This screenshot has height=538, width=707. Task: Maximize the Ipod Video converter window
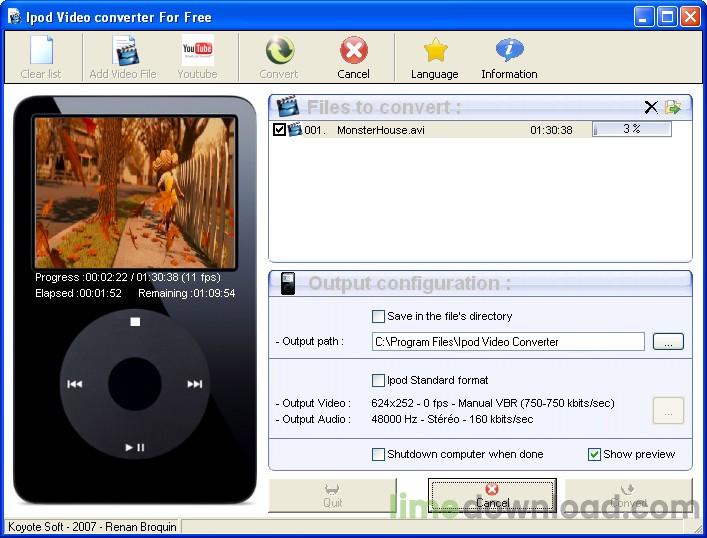click(x=667, y=17)
